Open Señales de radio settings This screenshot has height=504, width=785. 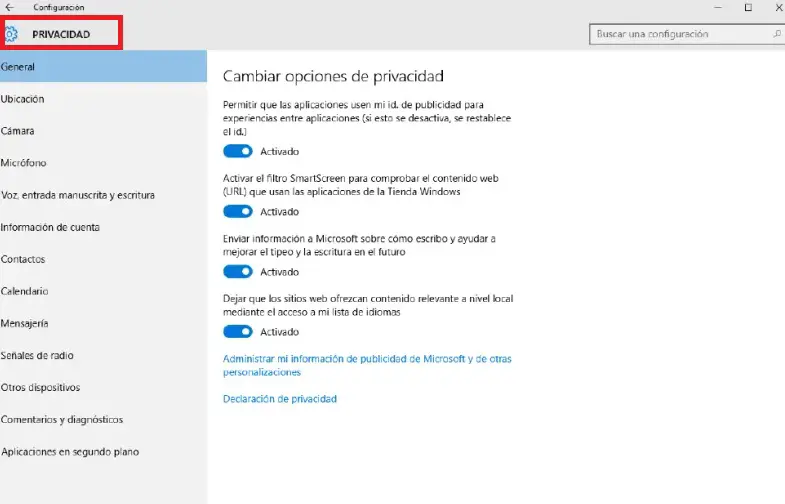tap(37, 355)
